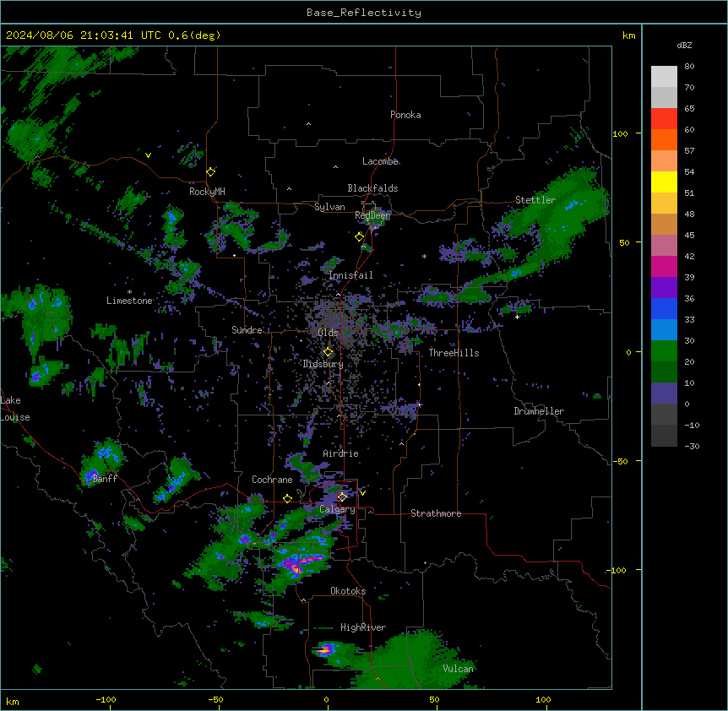Screen dimensions: 728x711
Task: Click the Innisfail city label
Action: coord(350,275)
